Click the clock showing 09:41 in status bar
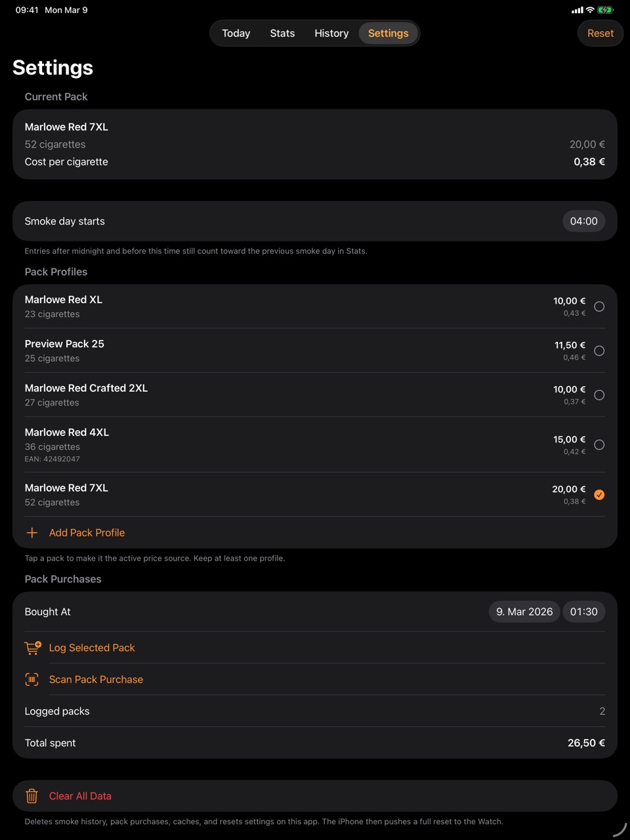This screenshot has height=840, width=630. [27, 10]
